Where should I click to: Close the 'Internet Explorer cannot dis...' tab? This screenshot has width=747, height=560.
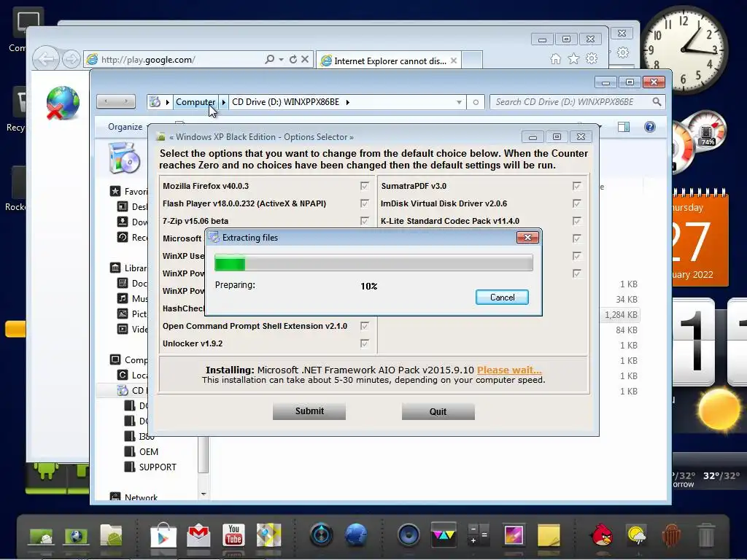pos(454,61)
